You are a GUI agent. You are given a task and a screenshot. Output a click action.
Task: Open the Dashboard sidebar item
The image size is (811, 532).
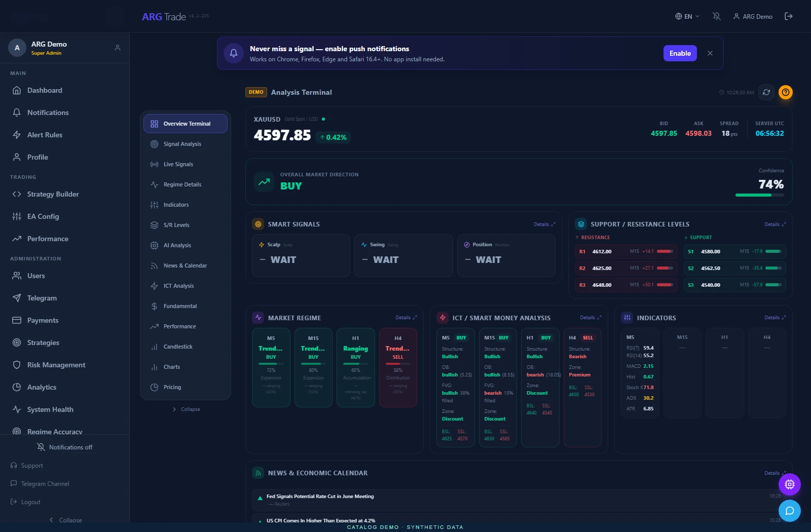(x=64, y=90)
